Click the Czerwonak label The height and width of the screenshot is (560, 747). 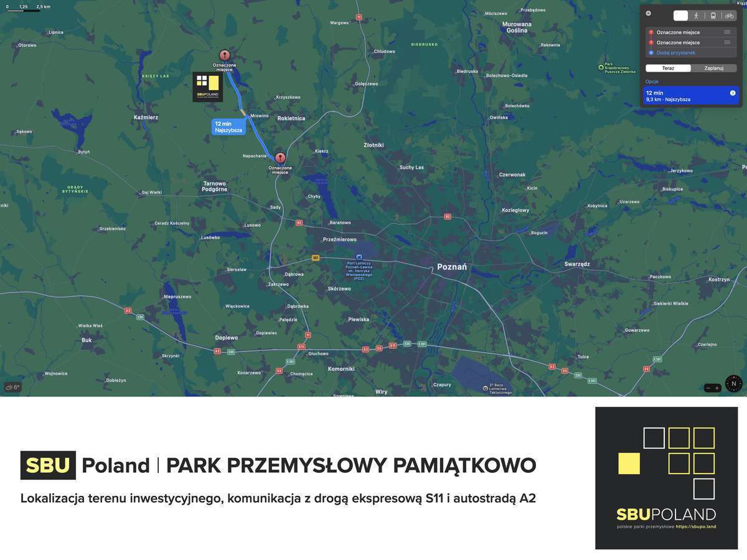[x=512, y=175]
